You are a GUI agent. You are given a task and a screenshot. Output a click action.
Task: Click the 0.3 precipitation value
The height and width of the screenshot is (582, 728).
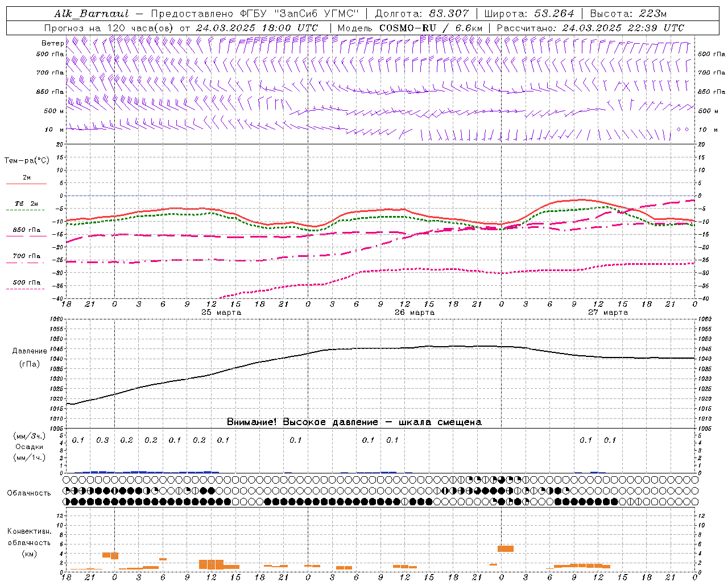(x=102, y=440)
